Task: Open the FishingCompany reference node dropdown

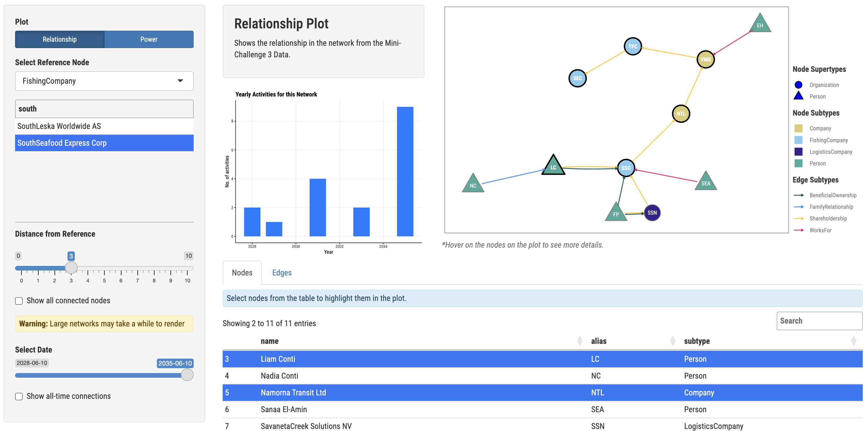Action: coord(104,81)
